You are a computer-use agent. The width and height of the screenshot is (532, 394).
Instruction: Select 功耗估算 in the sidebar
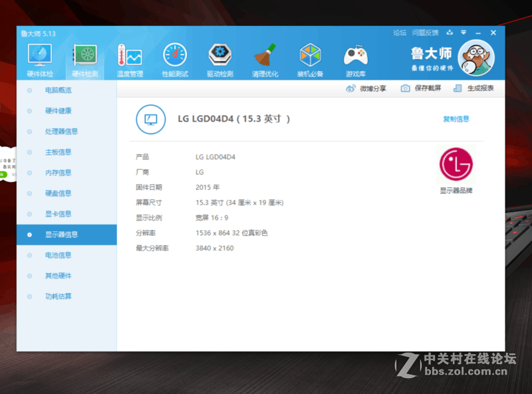tap(66, 296)
